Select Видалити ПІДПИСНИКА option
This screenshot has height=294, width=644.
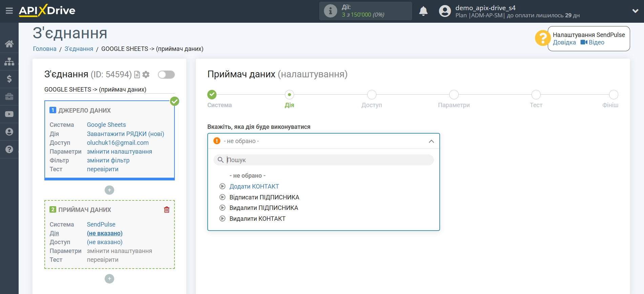pos(264,208)
